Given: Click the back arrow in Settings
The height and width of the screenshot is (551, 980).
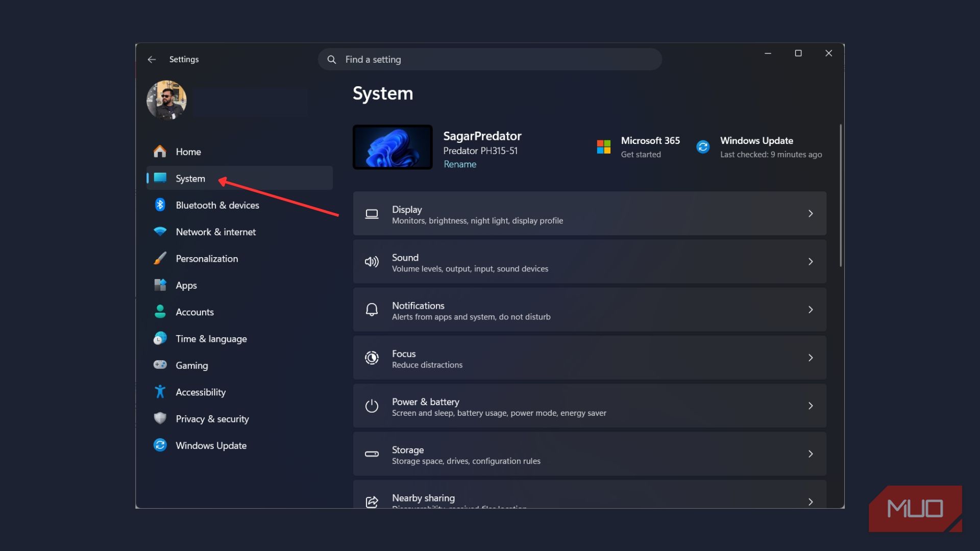Looking at the screenshot, I should pyautogui.click(x=152, y=60).
